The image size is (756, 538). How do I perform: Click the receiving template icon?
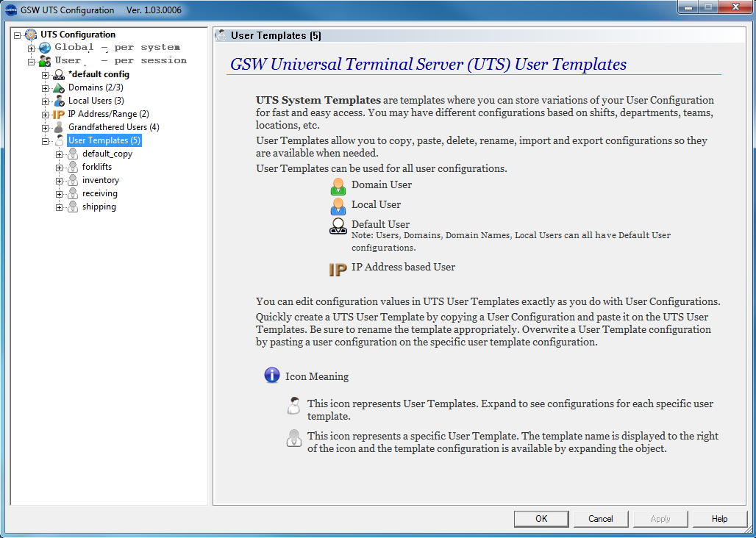(73, 193)
